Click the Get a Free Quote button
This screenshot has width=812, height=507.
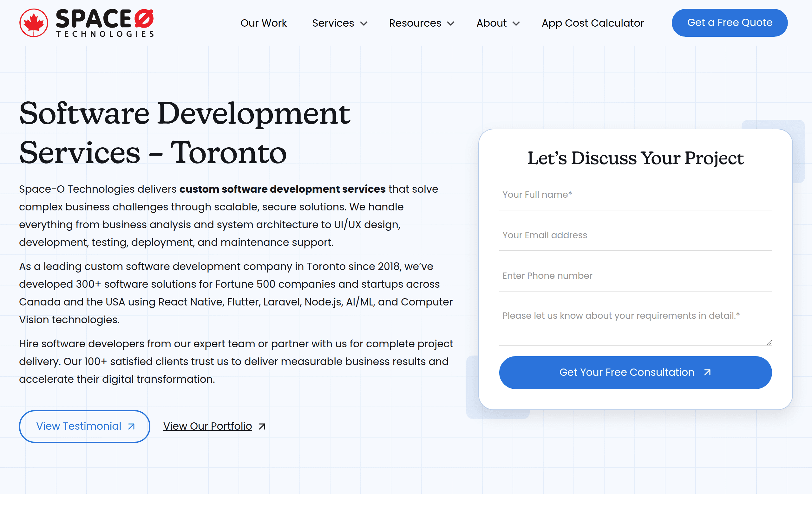point(730,22)
